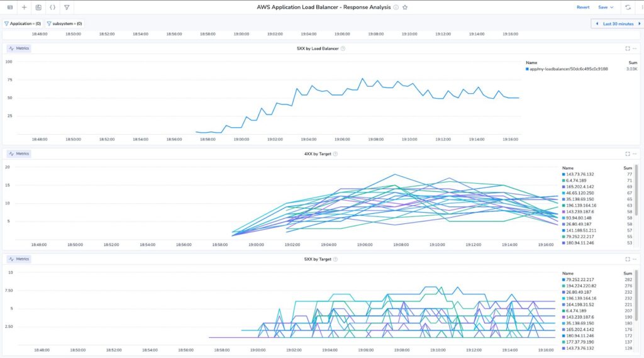Open the dashboard list panel icon
The width and height of the screenshot is (644, 358).
(x=10, y=8)
